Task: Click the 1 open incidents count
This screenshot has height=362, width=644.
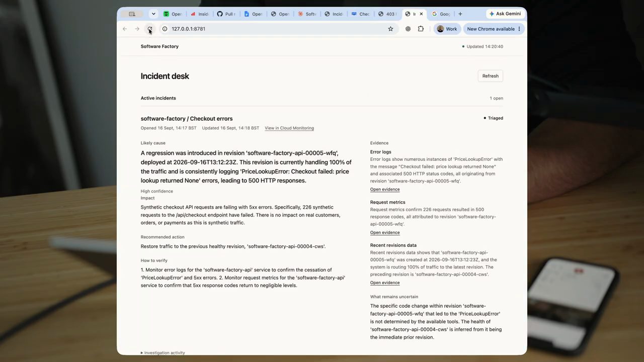Action: tap(496, 99)
